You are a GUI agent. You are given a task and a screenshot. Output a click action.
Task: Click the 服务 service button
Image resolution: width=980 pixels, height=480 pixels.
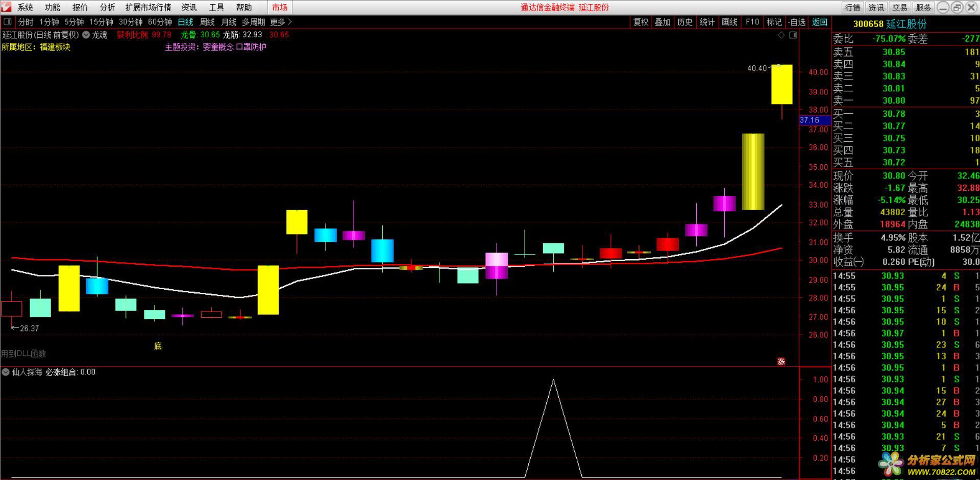coord(923,7)
